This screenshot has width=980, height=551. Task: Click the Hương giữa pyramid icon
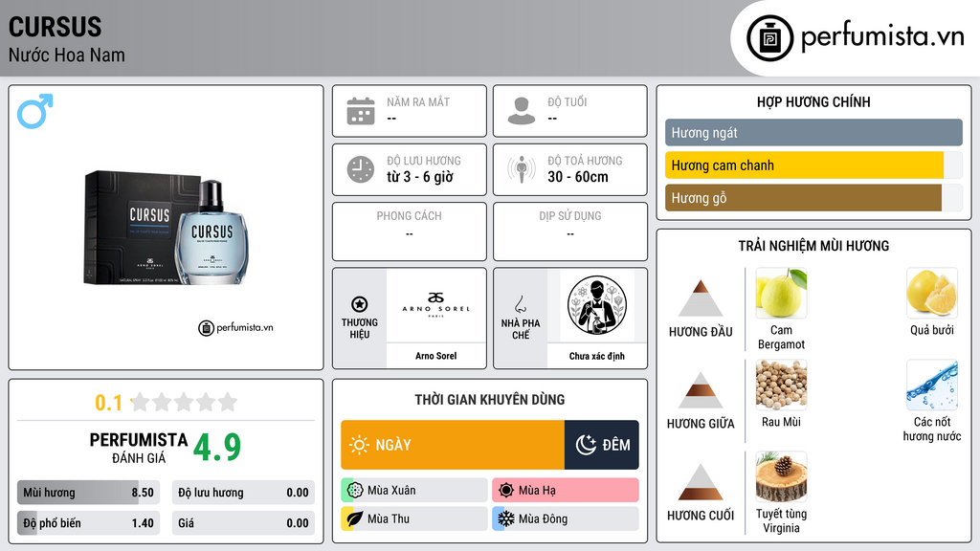(x=701, y=390)
